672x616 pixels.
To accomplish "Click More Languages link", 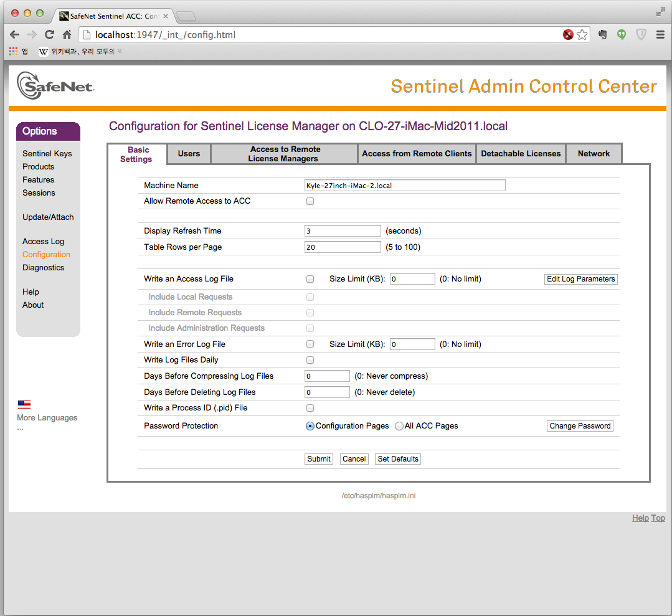I will pyautogui.click(x=47, y=418).
